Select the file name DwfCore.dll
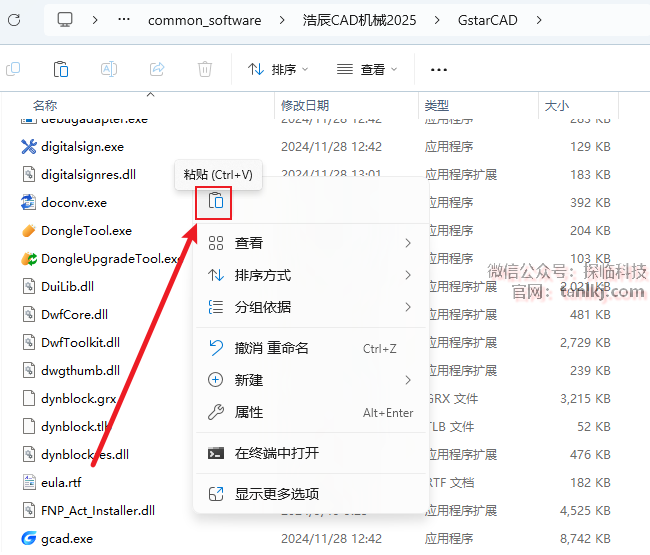This screenshot has height=555, width=650. coord(75,315)
